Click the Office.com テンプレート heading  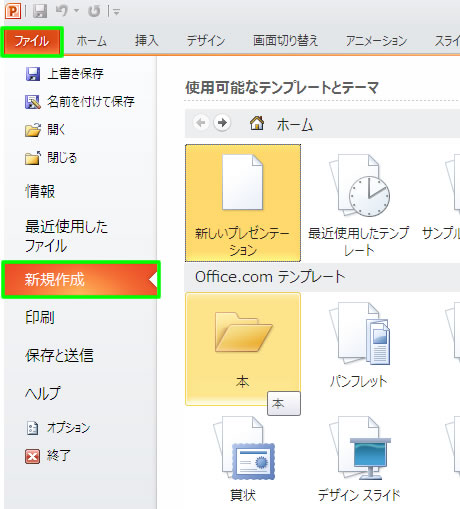click(270, 277)
